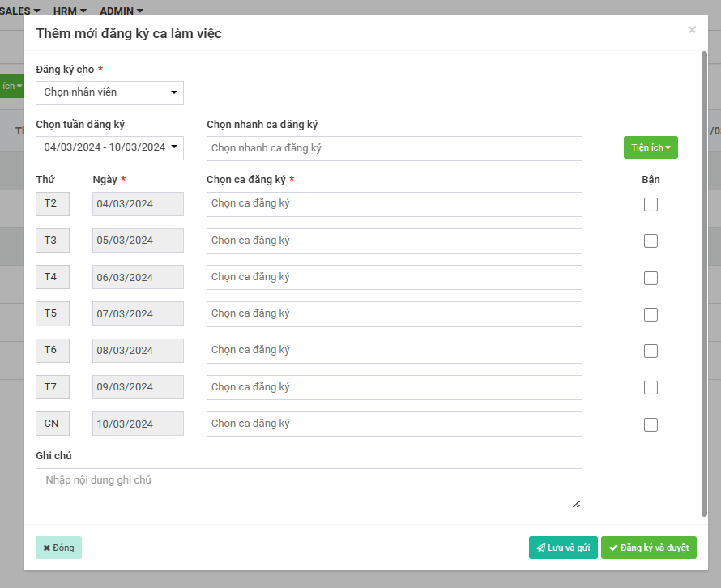The width and height of the screenshot is (721, 588).
Task: Select the shift field for 05/03/2024
Action: coord(394,241)
